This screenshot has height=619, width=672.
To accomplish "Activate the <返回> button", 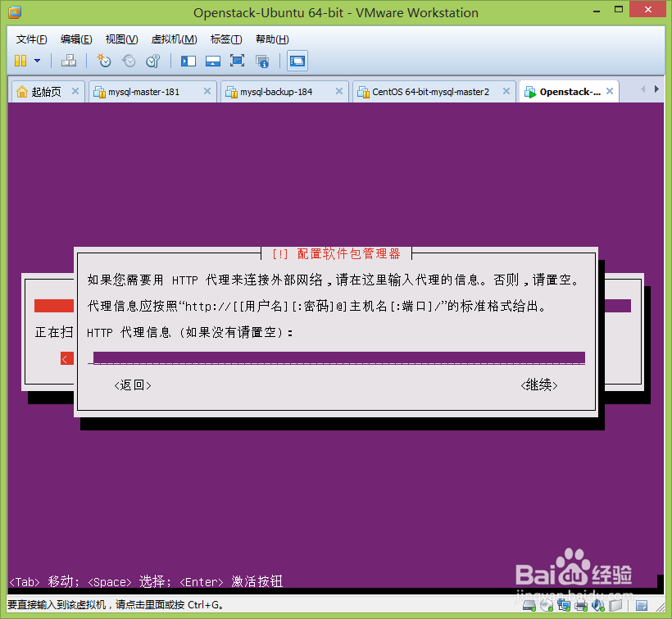I will point(132,385).
